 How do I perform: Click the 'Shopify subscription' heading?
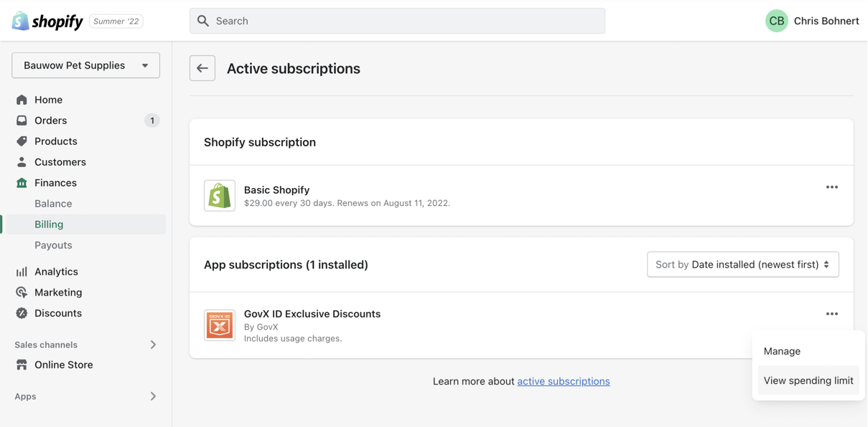tap(260, 142)
